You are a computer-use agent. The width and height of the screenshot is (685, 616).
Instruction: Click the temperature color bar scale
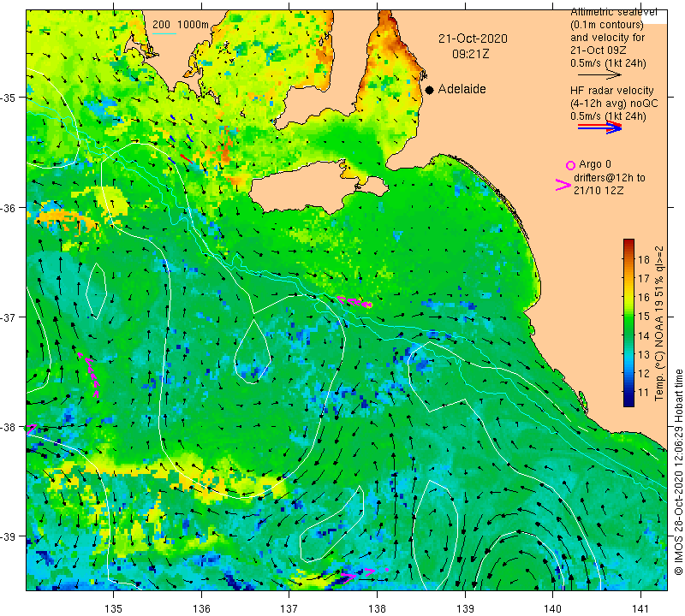[x=628, y=323]
